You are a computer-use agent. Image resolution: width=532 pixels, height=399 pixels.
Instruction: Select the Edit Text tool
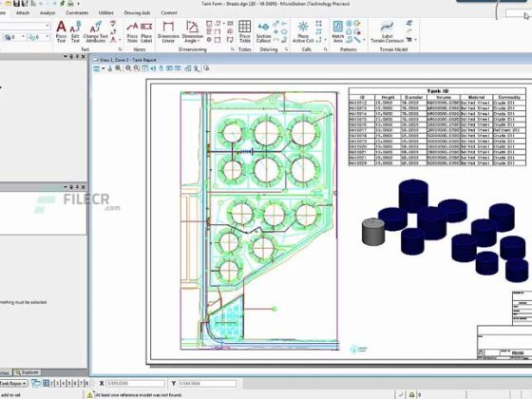tap(75, 31)
